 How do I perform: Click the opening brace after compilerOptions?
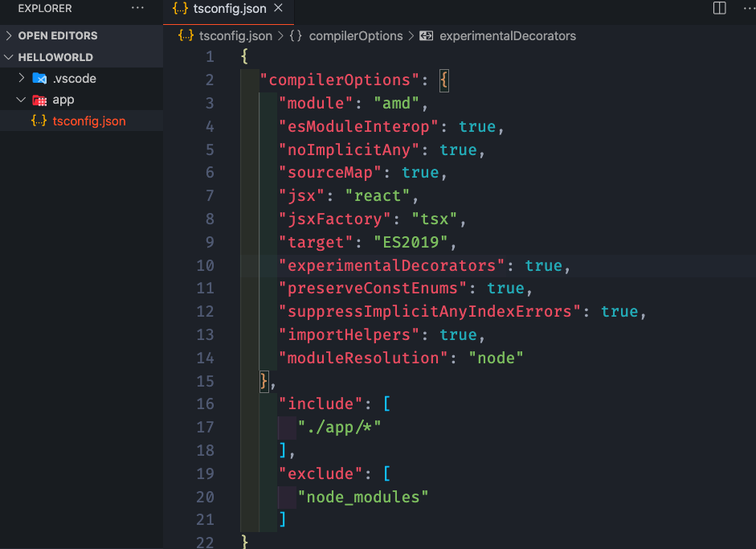pyautogui.click(x=444, y=80)
